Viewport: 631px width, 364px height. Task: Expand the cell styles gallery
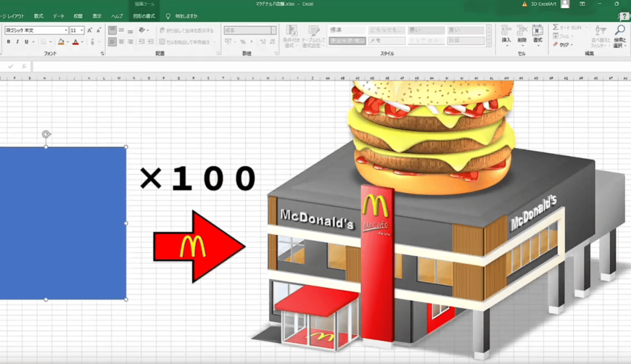point(488,44)
